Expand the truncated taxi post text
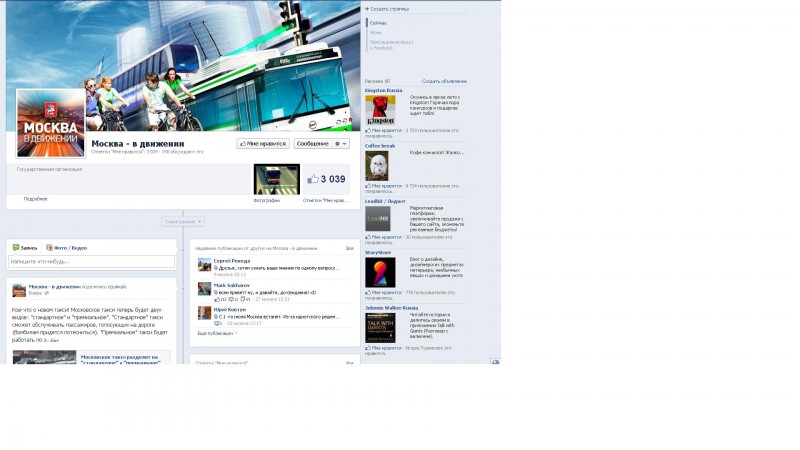This screenshot has width=800, height=450. [55, 340]
